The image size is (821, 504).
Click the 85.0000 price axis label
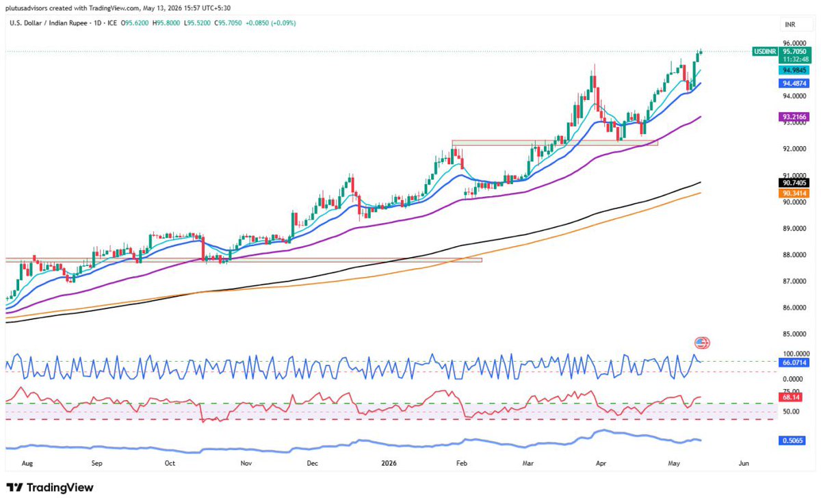pos(795,334)
